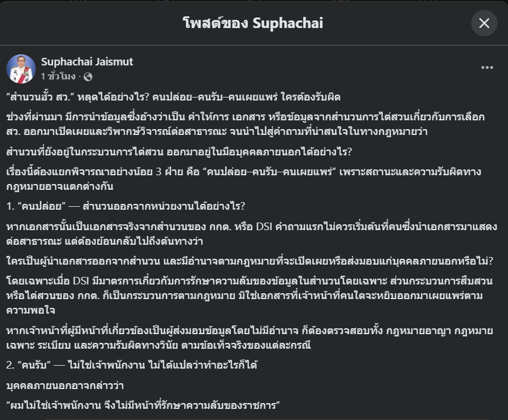The image size is (508, 420).
Task: Open the three-dot post options menu
Action: pyautogui.click(x=487, y=67)
